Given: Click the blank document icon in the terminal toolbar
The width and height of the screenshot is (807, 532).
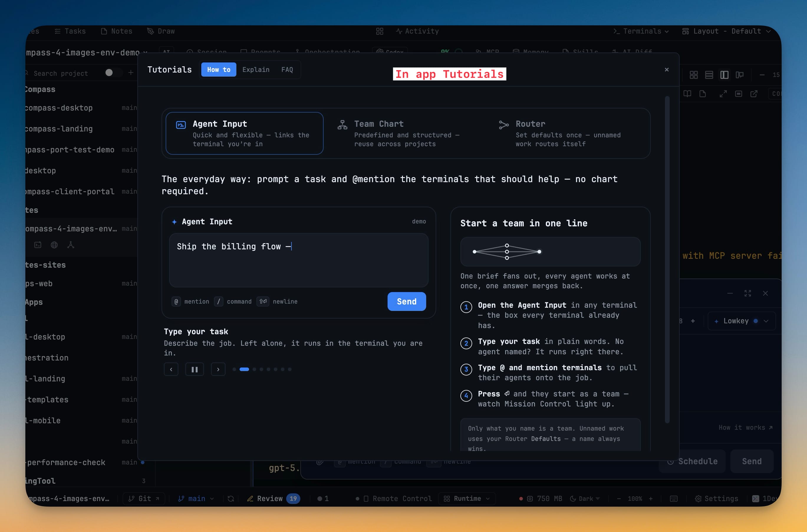Looking at the screenshot, I should tap(703, 94).
